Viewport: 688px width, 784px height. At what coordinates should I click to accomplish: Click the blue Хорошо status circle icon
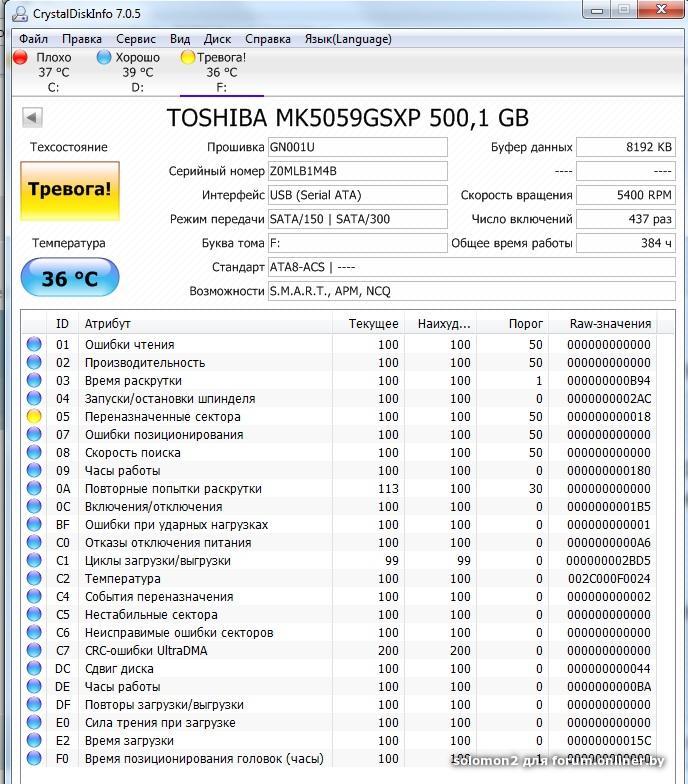pyautogui.click(x=104, y=58)
